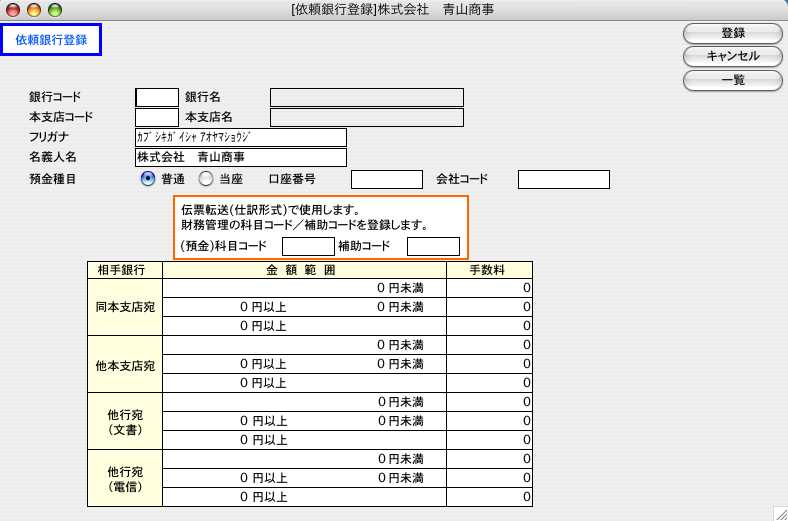Choose the 当座 deposit type radio button
This screenshot has width=788, height=521.
click(x=206, y=179)
